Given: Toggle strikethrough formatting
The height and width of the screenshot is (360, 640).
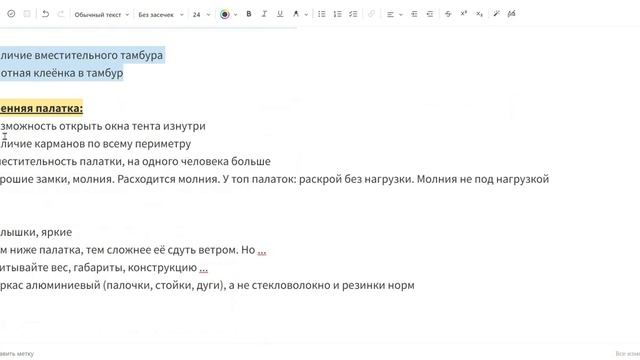Looking at the screenshot, I should coord(448,14).
